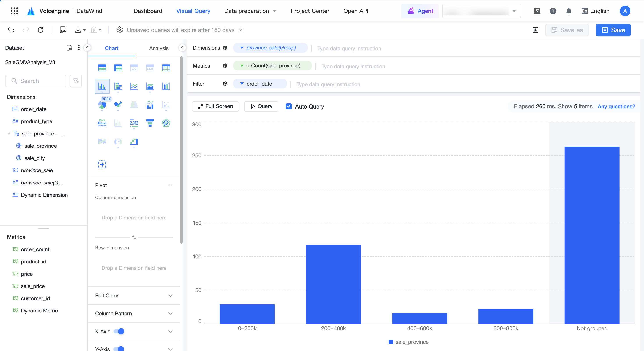Screen dimensions: 644x351
Task: Toggle the X-Axis switch off
Action: click(x=119, y=331)
